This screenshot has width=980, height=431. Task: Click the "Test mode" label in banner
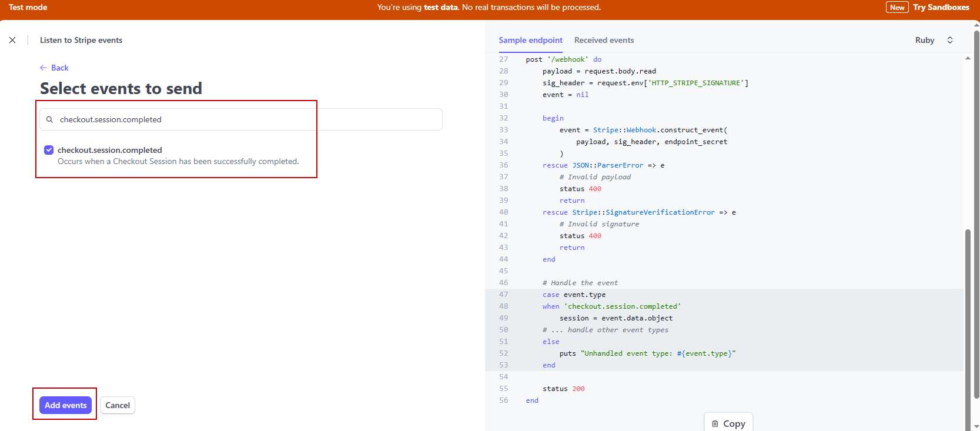pyautogui.click(x=28, y=7)
